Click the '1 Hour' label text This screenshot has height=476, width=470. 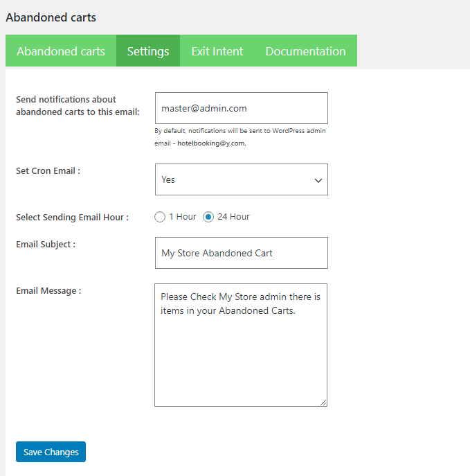[x=183, y=217]
